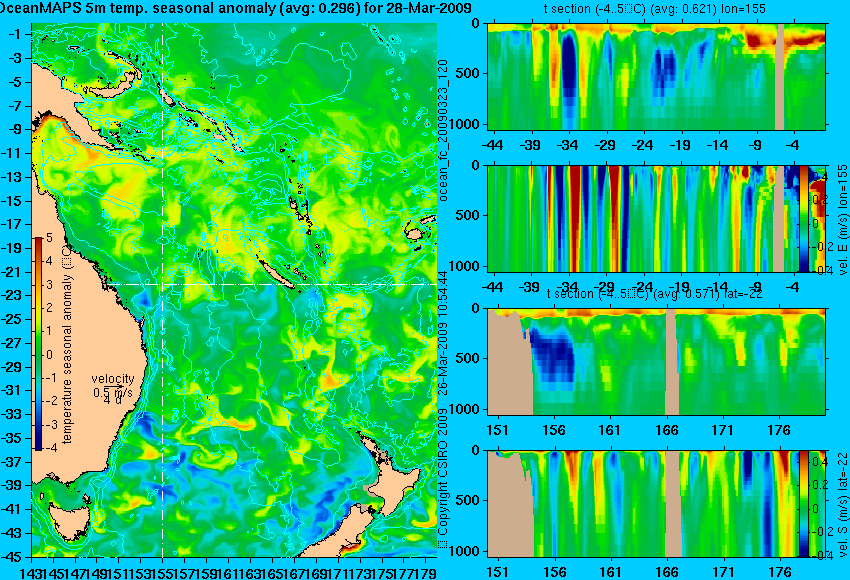Click the '500' depth label of lat=-22 temperature section

coord(468,358)
